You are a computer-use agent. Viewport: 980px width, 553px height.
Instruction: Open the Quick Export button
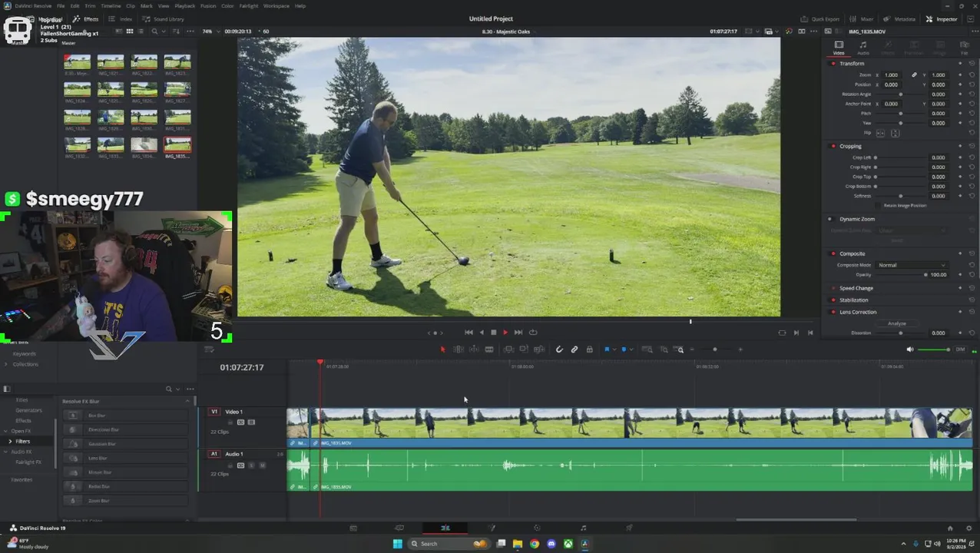click(x=820, y=18)
